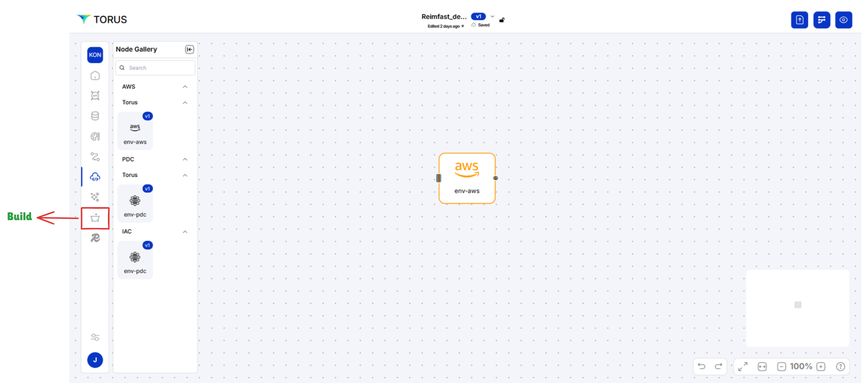Click the cloud deployment sidebar icon
The image size is (868, 390).
tap(95, 177)
